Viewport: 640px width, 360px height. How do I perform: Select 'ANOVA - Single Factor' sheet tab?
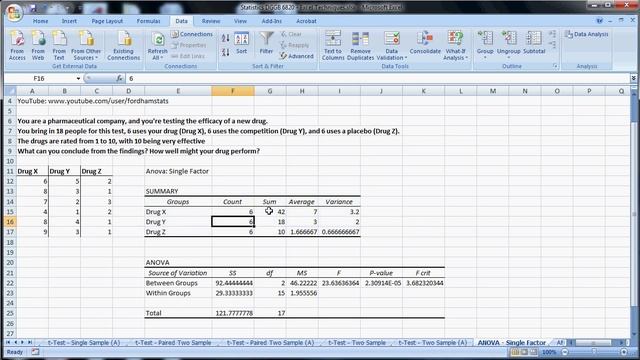tap(511, 342)
